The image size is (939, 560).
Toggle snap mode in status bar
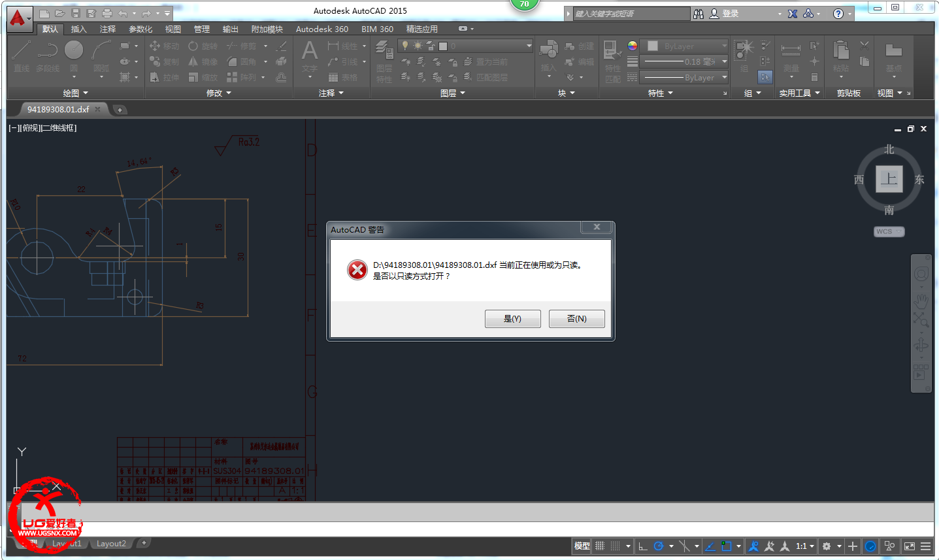pyautogui.click(x=615, y=546)
